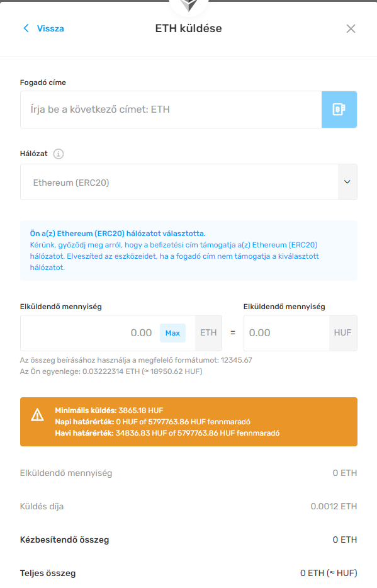Click the warning triangle icon
The image size is (377, 588).
click(38, 415)
